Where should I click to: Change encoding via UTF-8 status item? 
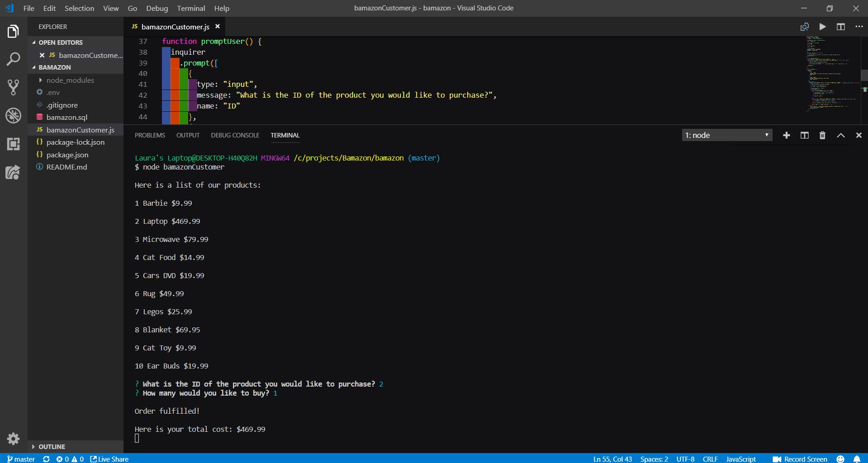coord(685,459)
